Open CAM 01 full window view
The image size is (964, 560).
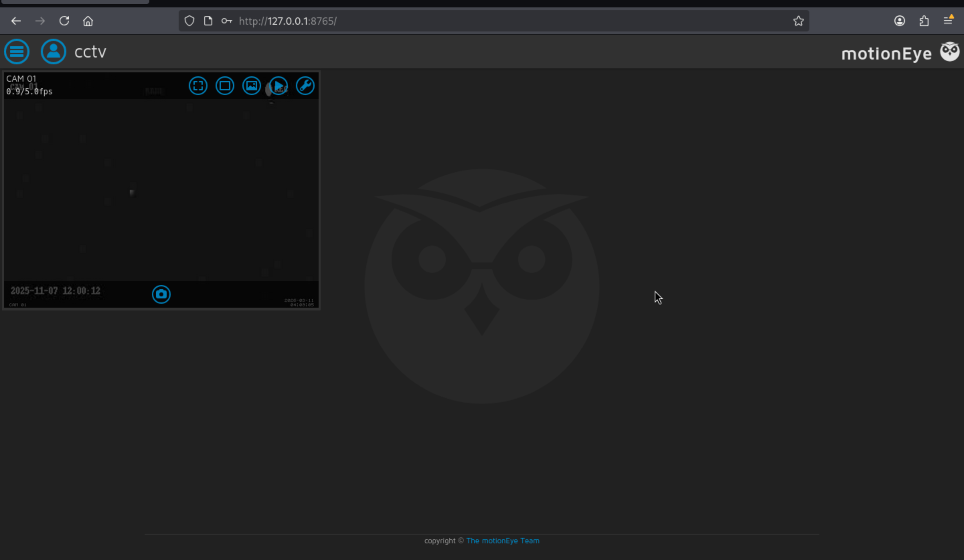[x=198, y=86]
